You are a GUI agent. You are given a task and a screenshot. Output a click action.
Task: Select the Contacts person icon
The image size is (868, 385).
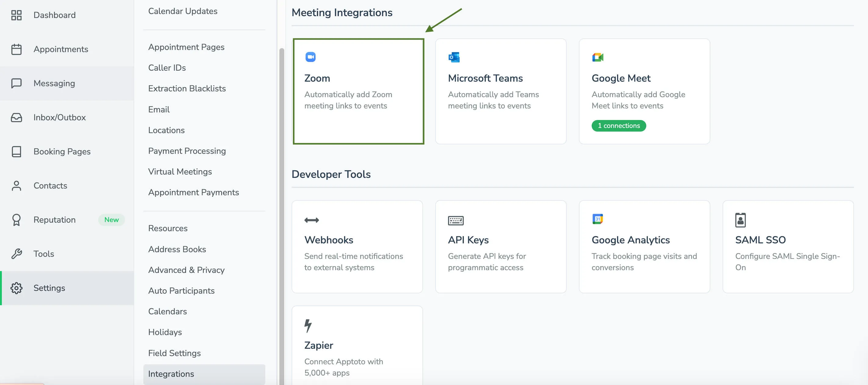tap(16, 185)
